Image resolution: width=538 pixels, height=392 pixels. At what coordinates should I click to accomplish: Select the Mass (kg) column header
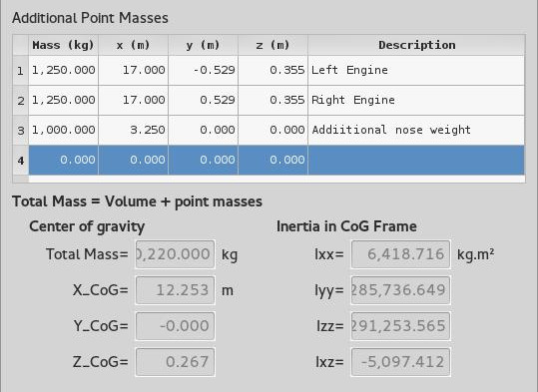64,45
